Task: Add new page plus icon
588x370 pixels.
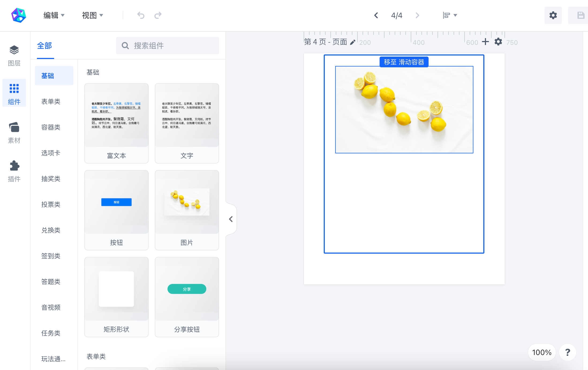Action: 485,42
